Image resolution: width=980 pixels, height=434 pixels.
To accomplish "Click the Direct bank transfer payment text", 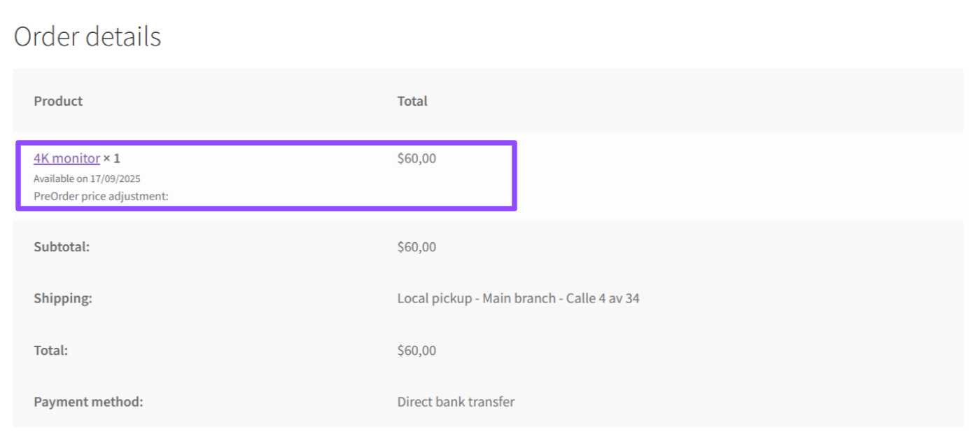I will tap(456, 401).
